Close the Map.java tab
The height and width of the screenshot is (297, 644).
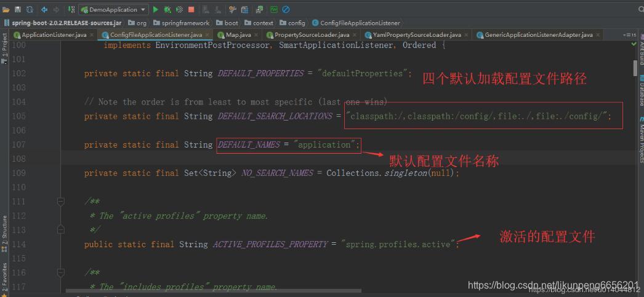click(x=256, y=35)
